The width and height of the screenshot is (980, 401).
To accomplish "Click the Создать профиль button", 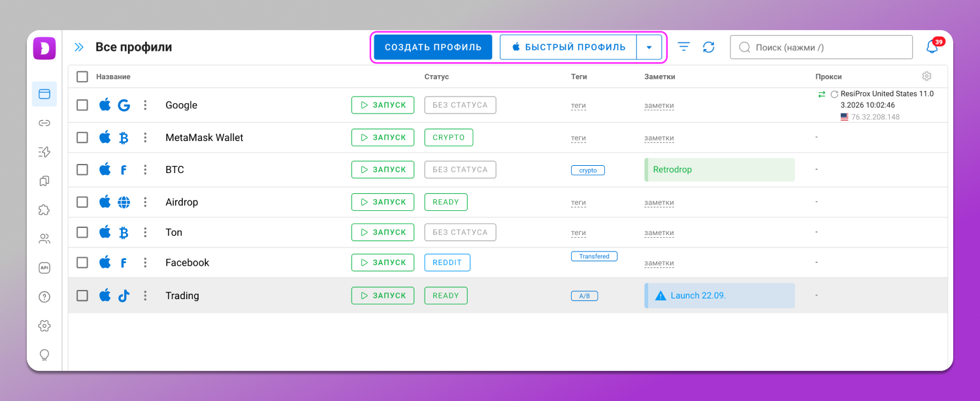I will [433, 47].
